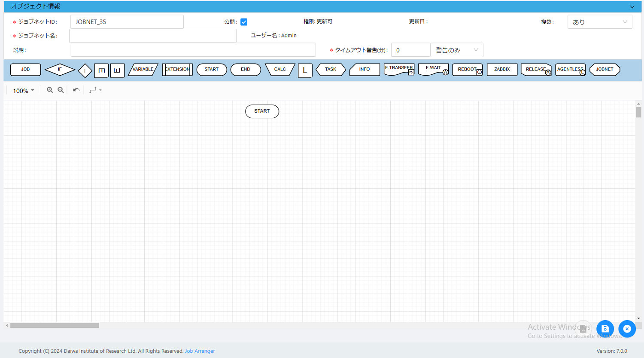Click the blue save icon near bottom right
Screen dimensions: 644x358
605,329
